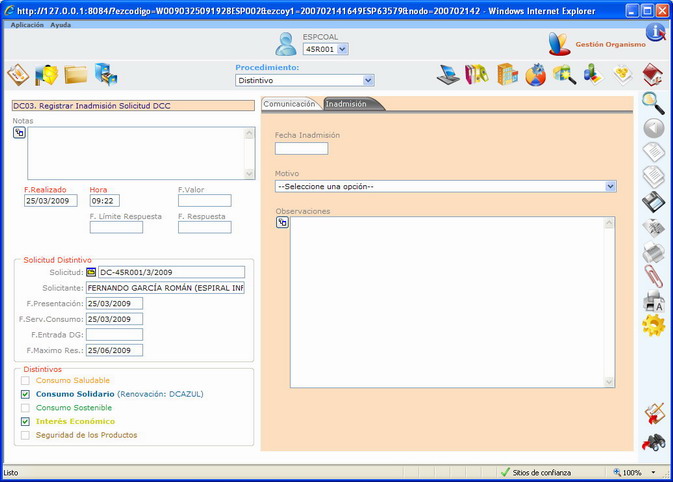Screen dimensions: 673x482
Task: Click the Solicitud lookup folder icon
Action: tap(91, 272)
